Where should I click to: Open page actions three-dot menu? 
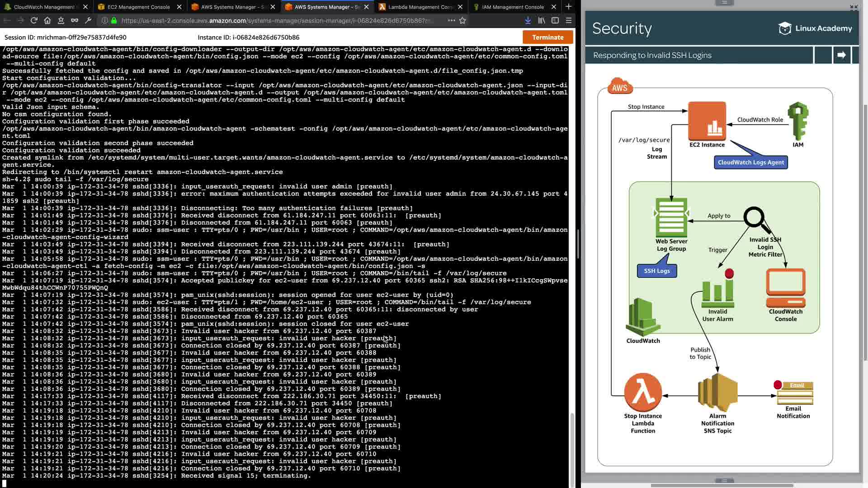pos(451,20)
